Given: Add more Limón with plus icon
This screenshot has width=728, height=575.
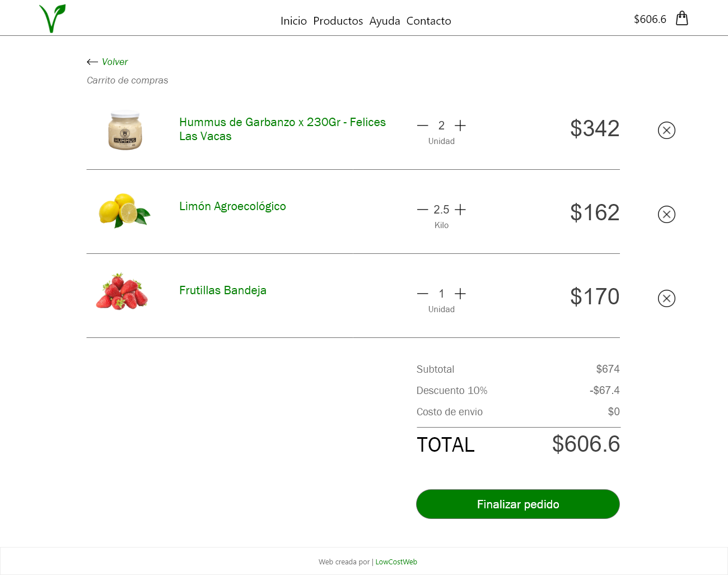Looking at the screenshot, I should pyautogui.click(x=460, y=210).
